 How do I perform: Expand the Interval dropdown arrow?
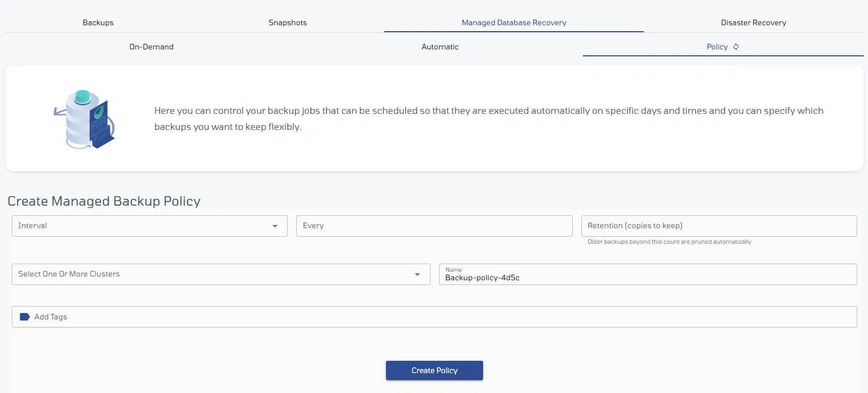click(x=275, y=226)
